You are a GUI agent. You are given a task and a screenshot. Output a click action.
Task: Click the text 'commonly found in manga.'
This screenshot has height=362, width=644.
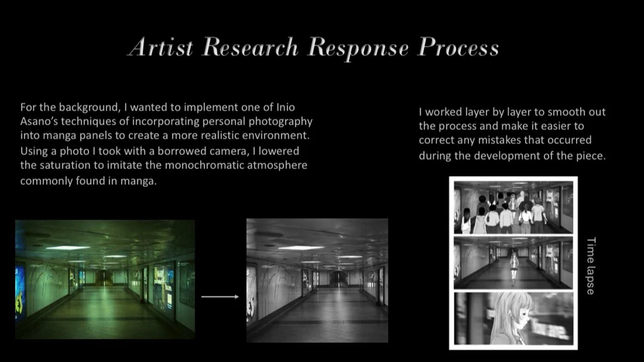pos(89,181)
